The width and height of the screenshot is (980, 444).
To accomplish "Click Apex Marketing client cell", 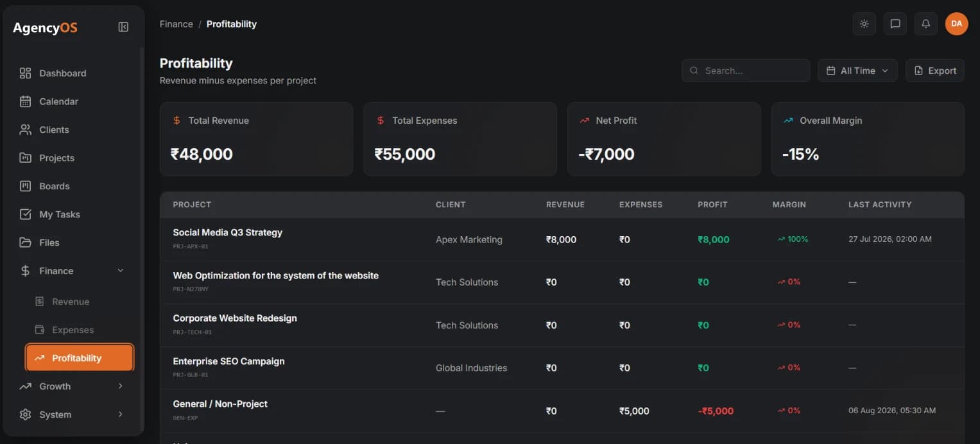I will [x=469, y=239].
